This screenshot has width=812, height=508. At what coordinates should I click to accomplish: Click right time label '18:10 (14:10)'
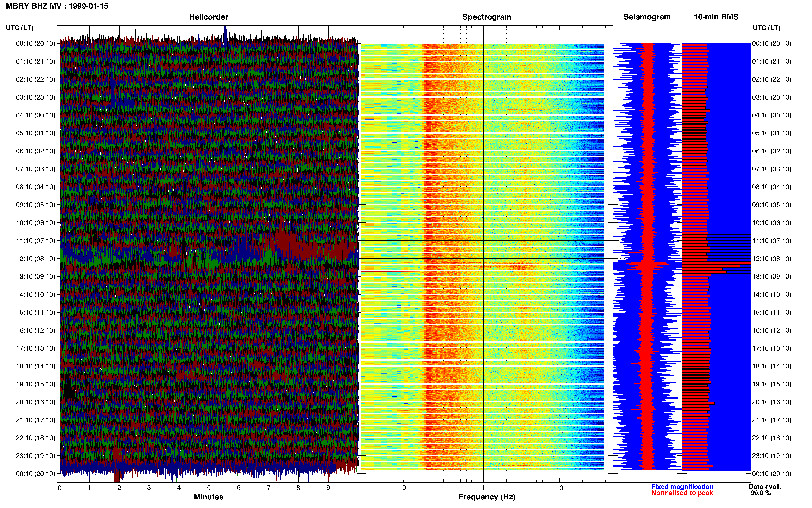click(772, 366)
